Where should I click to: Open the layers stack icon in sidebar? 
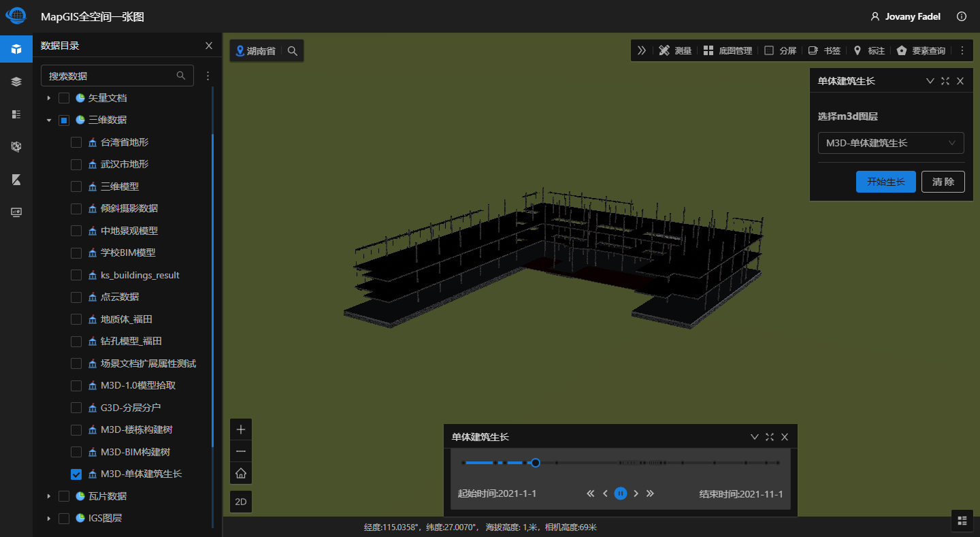coord(16,82)
